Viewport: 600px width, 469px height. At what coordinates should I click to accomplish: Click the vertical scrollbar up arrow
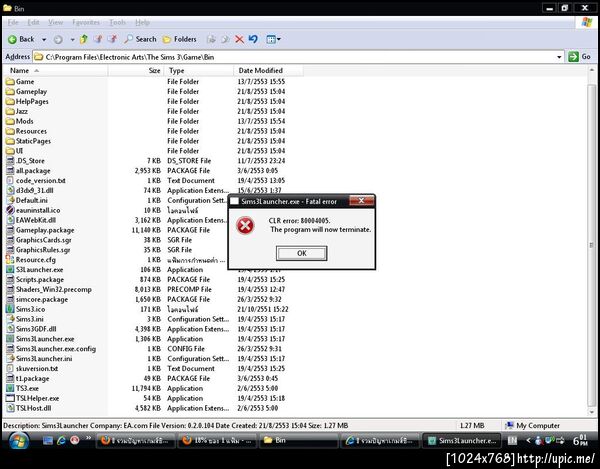[x=592, y=70]
